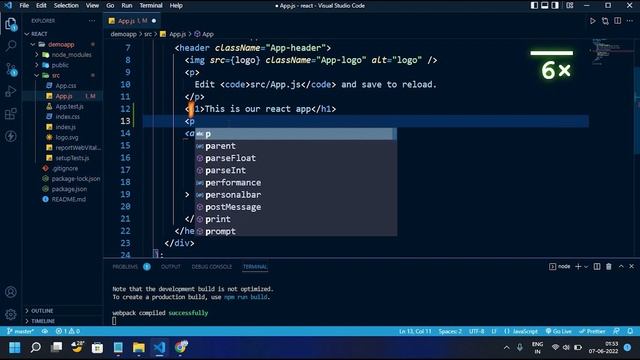
Task: Split the terminal panel
Action: pyautogui.click(x=597, y=267)
